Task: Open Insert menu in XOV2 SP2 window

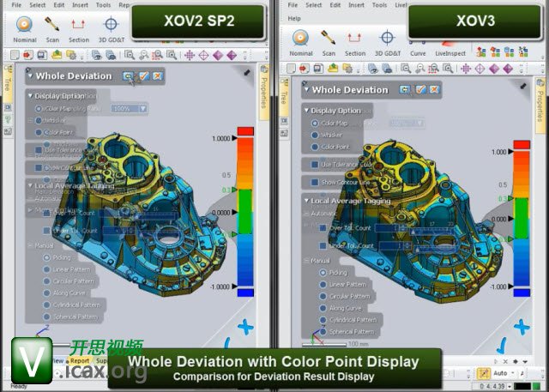Action: (x=80, y=5)
